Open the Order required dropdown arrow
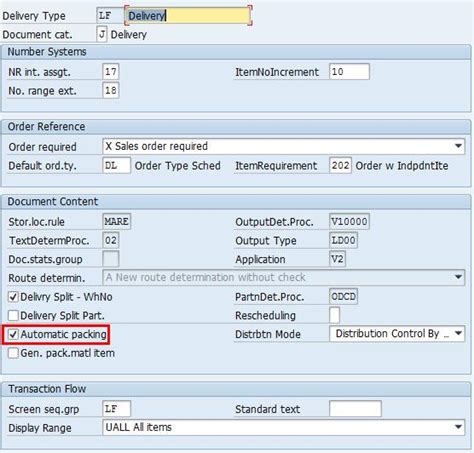The image size is (474, 453). [x=458, y=146]
